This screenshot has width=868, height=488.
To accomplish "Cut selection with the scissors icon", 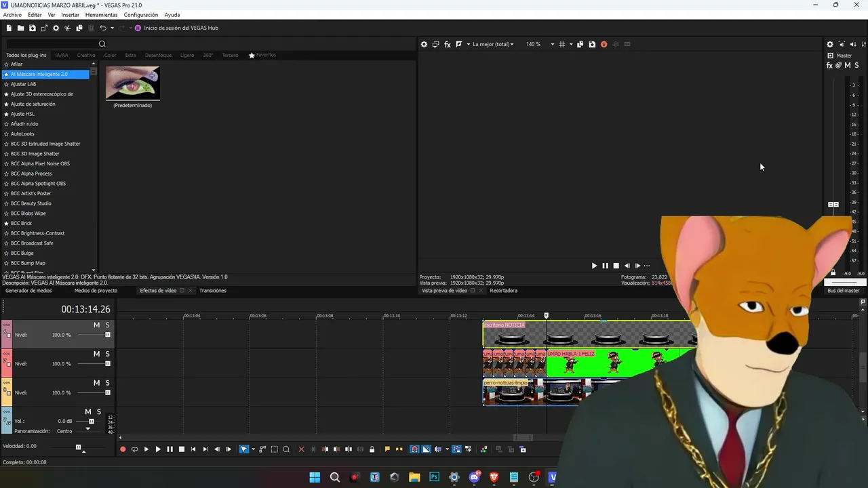I will coord(67,28).
